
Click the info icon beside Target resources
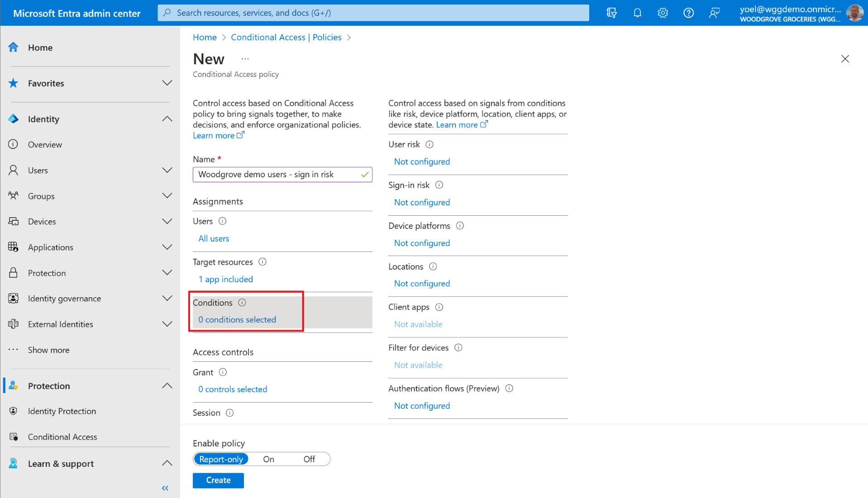262,262
